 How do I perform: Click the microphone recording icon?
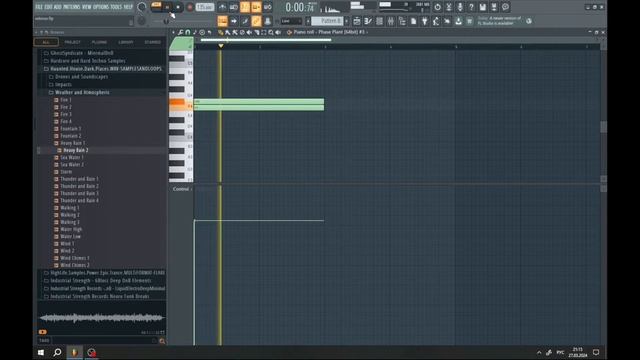click(x=460, y=7)
